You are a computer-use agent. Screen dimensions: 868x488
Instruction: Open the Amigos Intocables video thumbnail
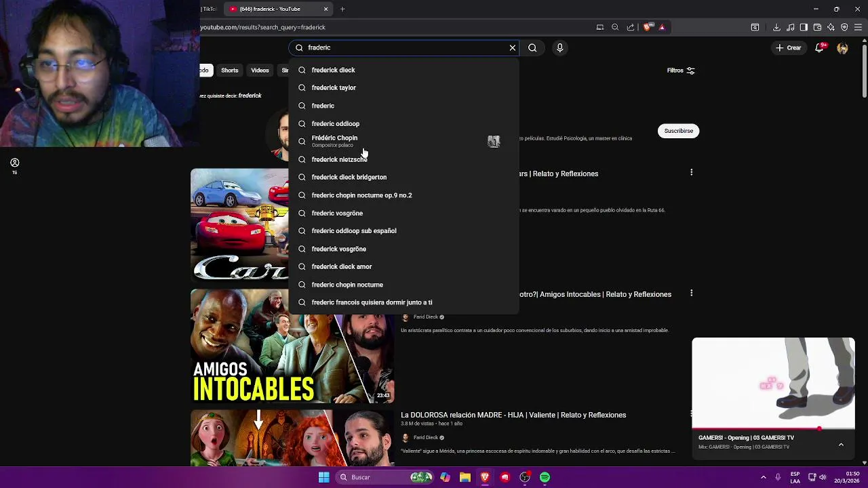click(292, 346)
